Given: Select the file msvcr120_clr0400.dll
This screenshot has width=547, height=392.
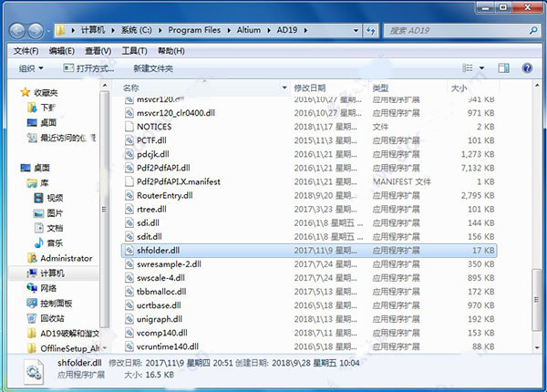Looking at the screenshot, I should (175, 113).
